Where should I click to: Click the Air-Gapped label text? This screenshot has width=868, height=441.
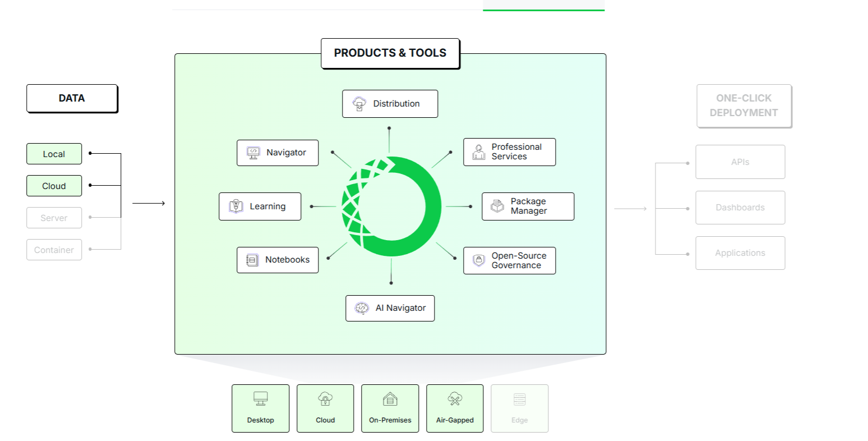coord(455,420)
